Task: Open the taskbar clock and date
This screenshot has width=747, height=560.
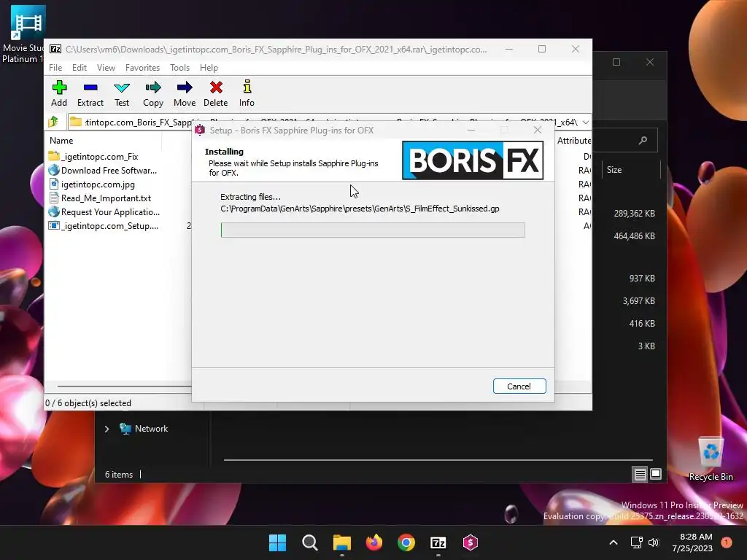Action: point(693,542)
